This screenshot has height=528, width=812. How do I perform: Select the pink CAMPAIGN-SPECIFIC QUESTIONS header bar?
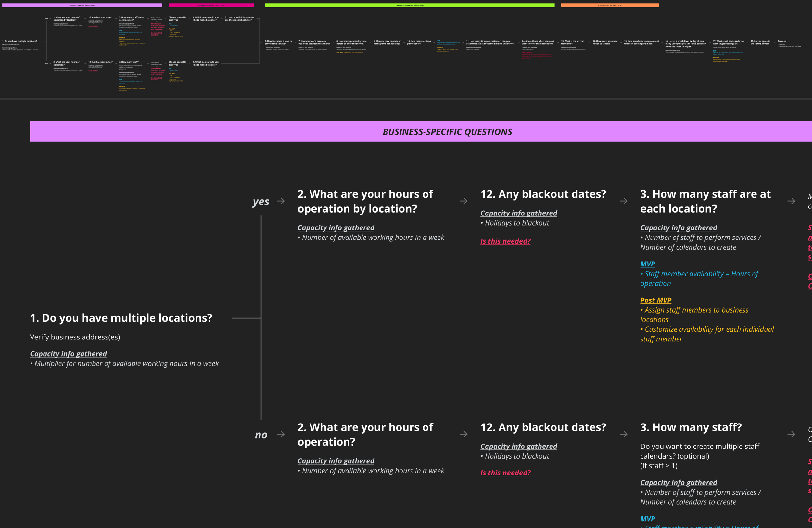pyautogui.click(x=211, y=5)
